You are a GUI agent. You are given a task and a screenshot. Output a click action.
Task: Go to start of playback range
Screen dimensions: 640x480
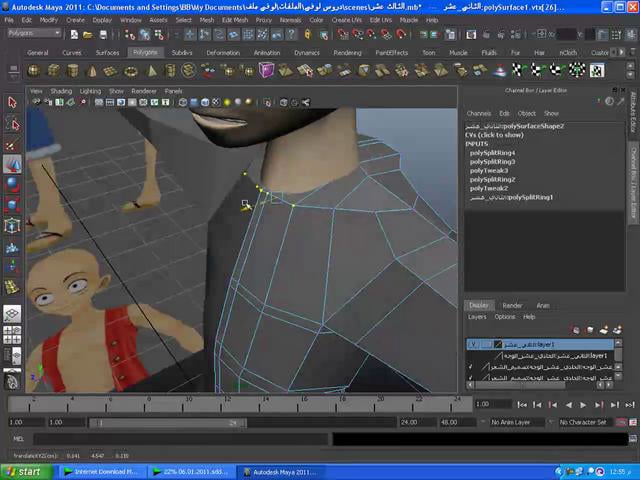(522, 405)
